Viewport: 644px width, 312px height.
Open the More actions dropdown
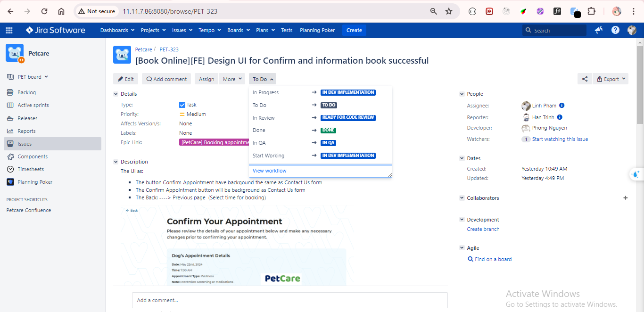click(232, 79)
